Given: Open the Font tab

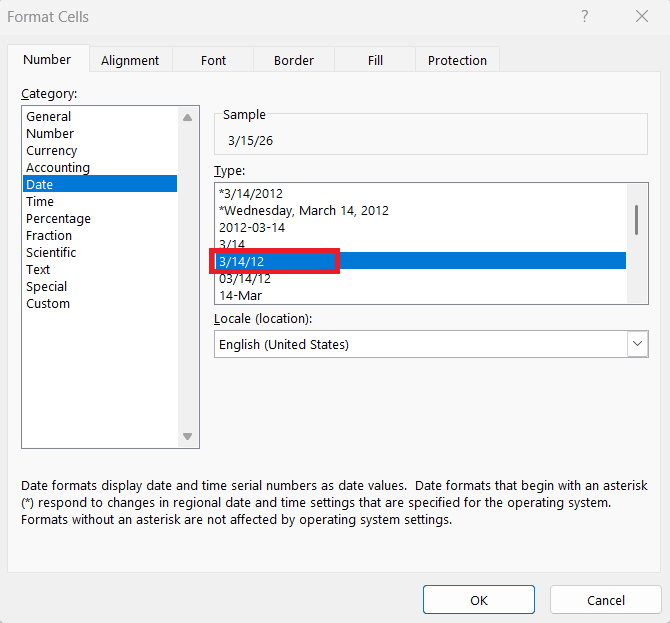Looking at the screenshot, I should (x=213, y=60).
